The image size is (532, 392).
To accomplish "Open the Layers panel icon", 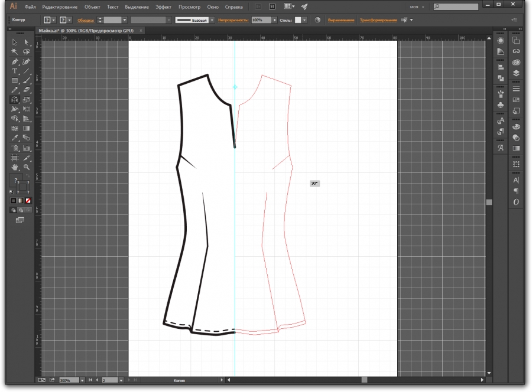I will coord(516,73).
